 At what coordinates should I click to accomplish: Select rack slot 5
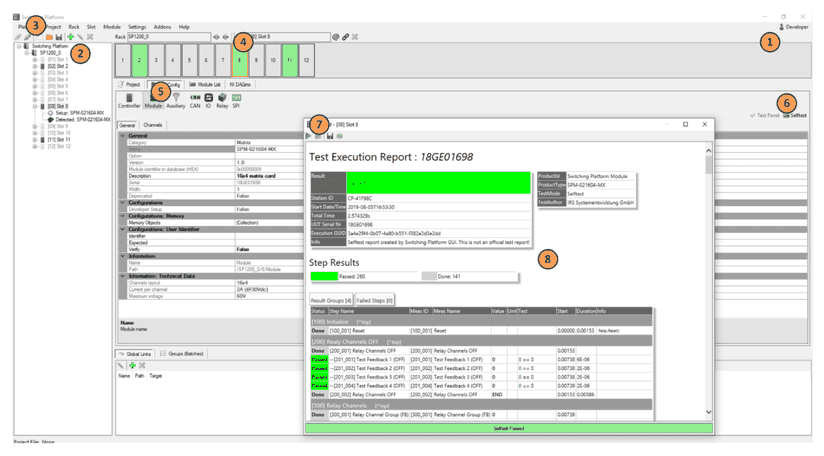coord(189,60)
